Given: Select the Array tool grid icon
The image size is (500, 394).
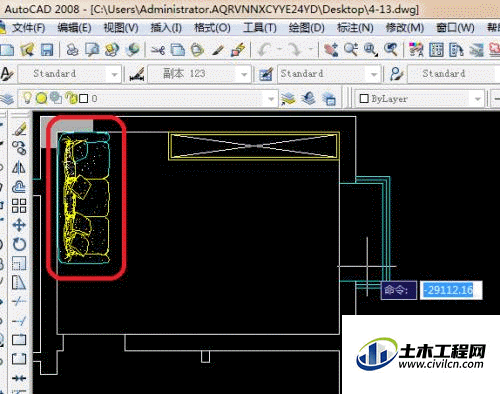Looking at the screenshot, I should click(x=19, y=206).
